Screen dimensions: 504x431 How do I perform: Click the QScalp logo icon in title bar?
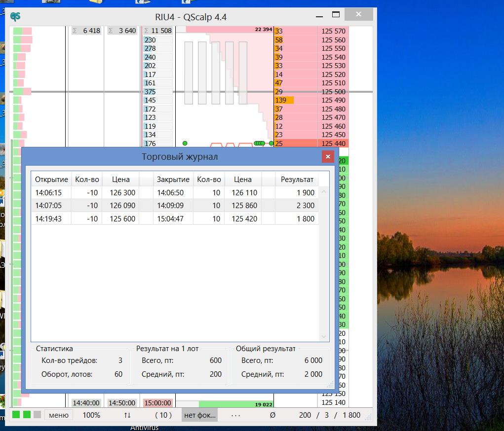pyautogui.click(x=15, y=16)
